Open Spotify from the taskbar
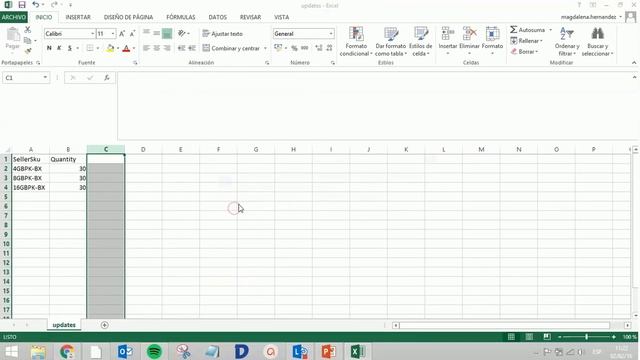Screen dimensions: 640x360 pyautogui.click(x=154, y=351)
